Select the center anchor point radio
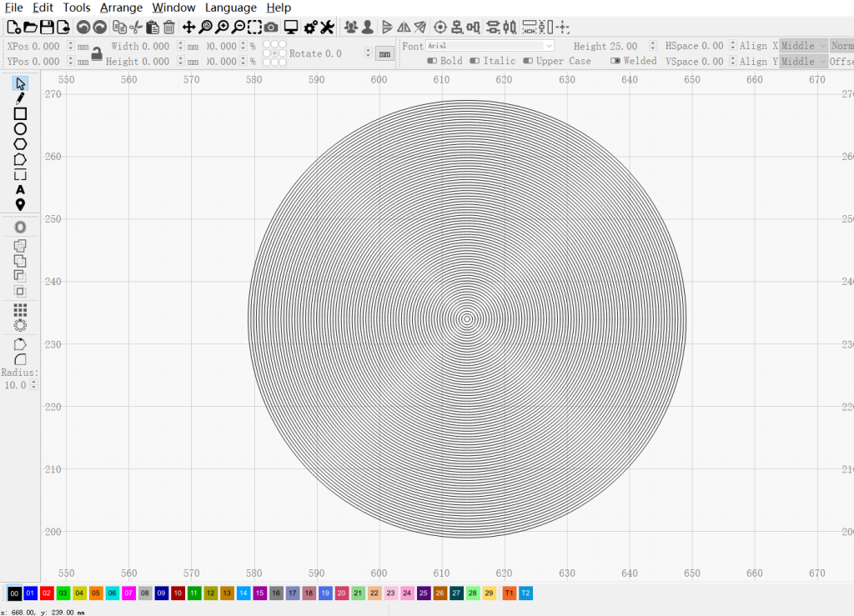 274,53
